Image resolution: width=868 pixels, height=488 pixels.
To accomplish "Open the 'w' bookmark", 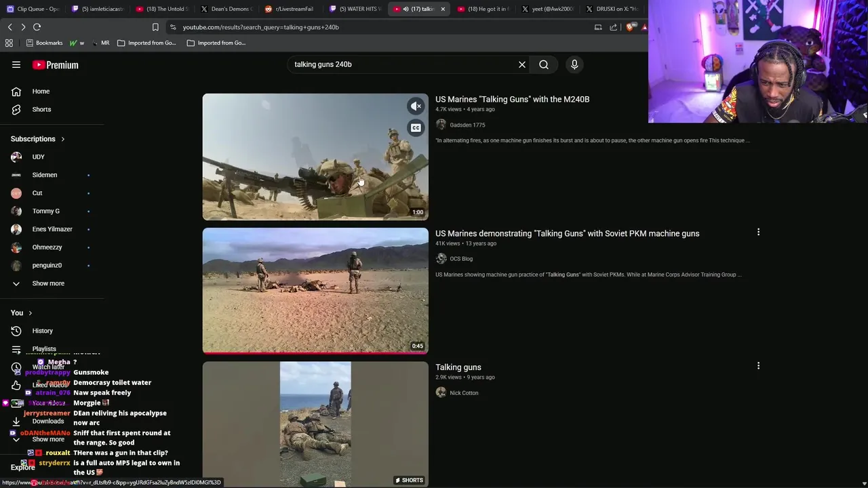I will coord(77,43).
